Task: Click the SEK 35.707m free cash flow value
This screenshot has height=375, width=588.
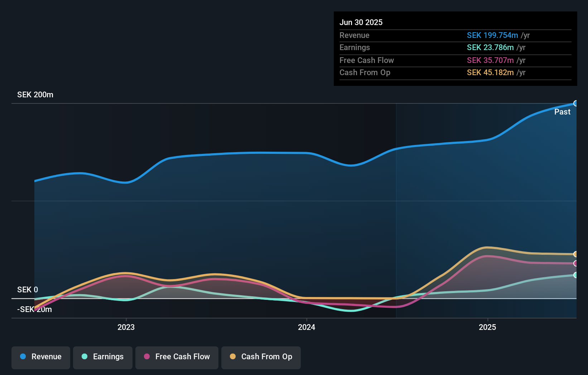Action: tap(490, 60)
